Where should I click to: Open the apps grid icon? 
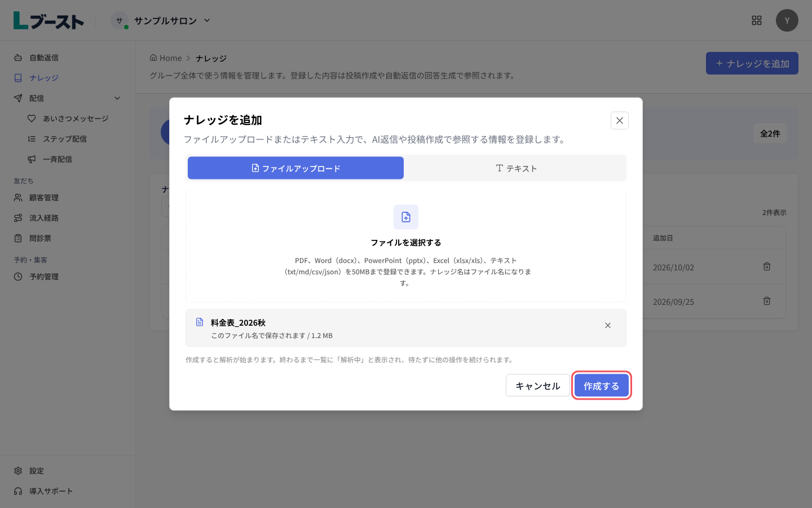[757, 20]
